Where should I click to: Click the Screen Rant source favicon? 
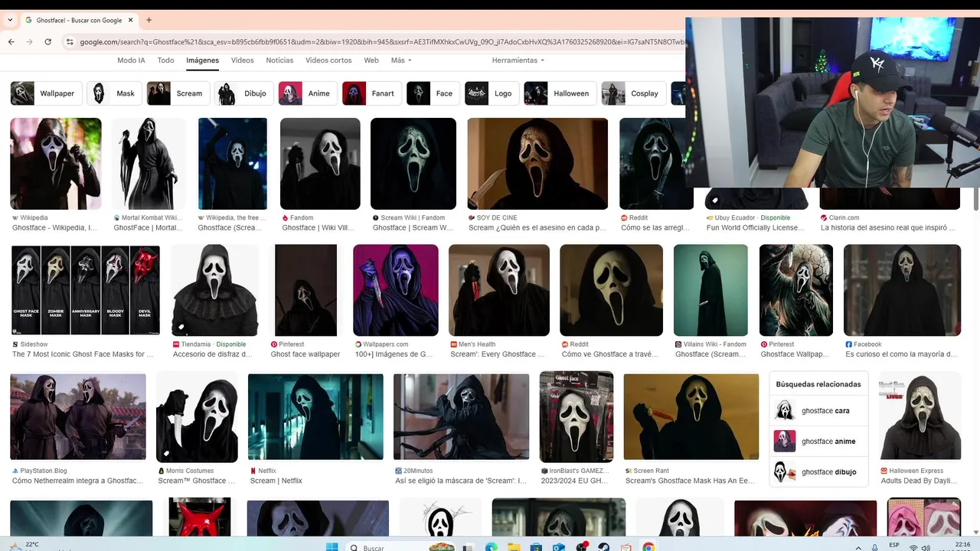tap(629, 471)
